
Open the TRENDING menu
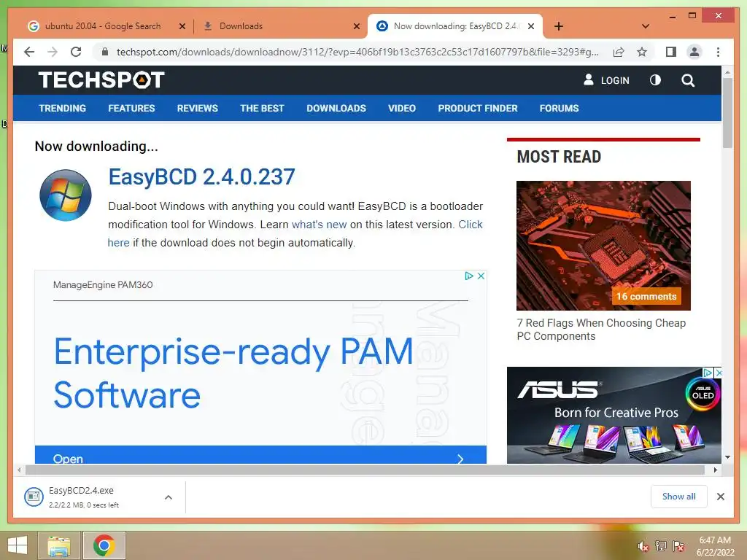tap(63, 108)
